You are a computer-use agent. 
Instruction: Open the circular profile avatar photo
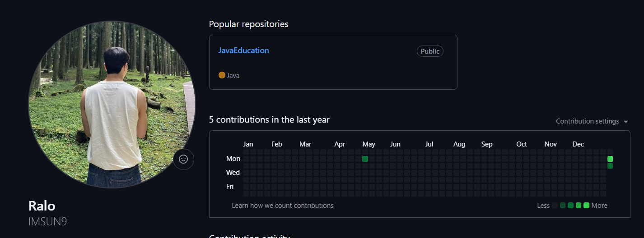coord(112,104)
